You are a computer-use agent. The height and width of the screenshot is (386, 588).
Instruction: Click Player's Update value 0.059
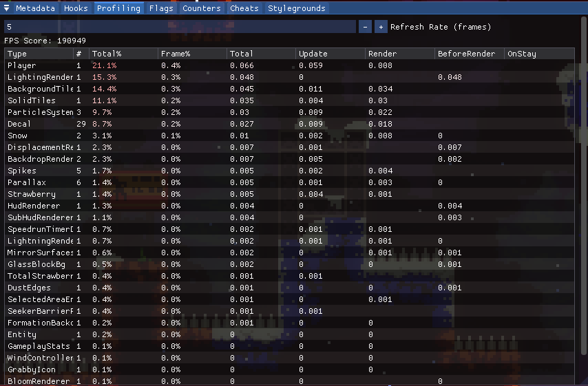311,65
